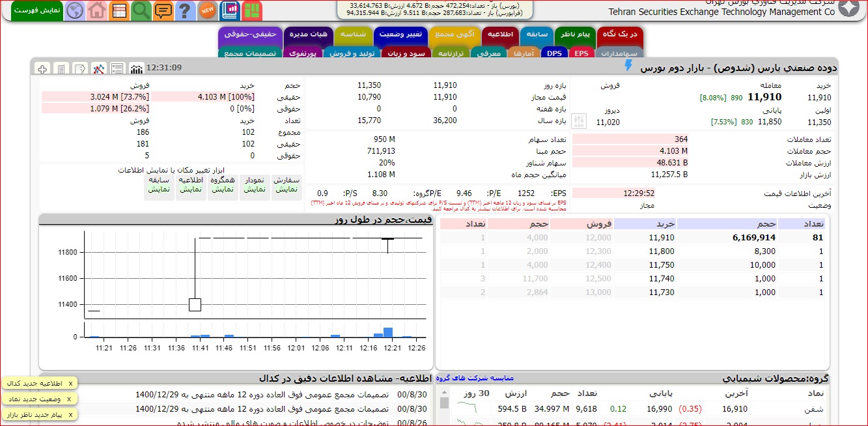868x426 pixels.
Task: Open the orange speech-bubble messages icon
Action: [163, 10]
